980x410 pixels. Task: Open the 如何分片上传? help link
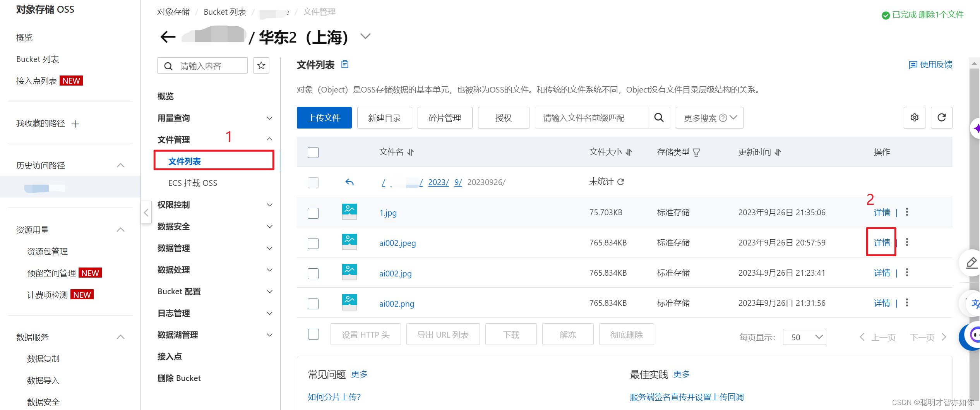(x=334, y=397)
